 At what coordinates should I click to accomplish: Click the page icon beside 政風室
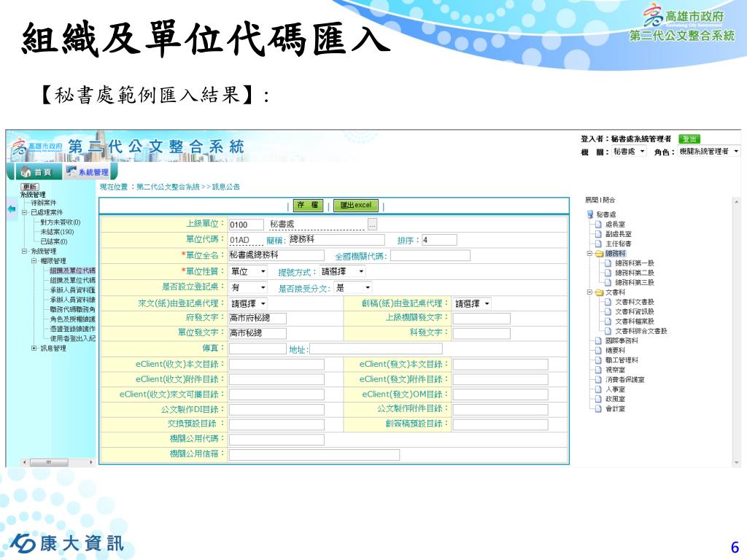pyautogui.click(x=598, y=399)
